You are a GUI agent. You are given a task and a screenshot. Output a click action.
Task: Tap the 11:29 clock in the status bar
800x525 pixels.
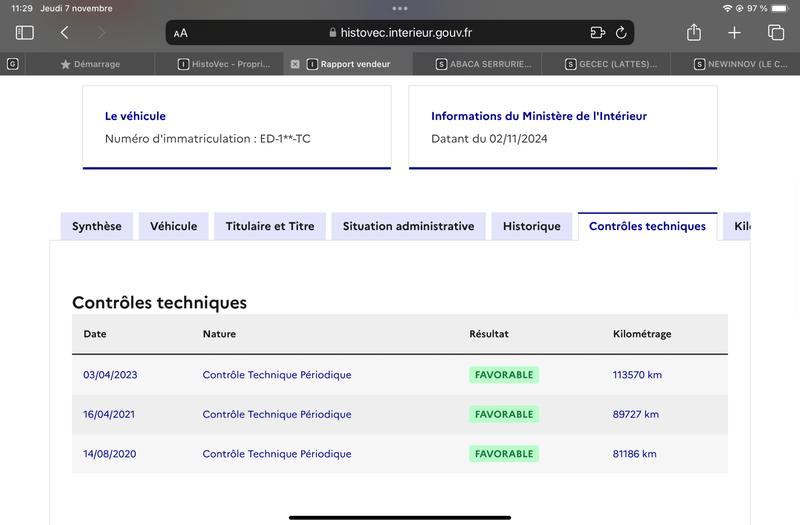(22, 8)
